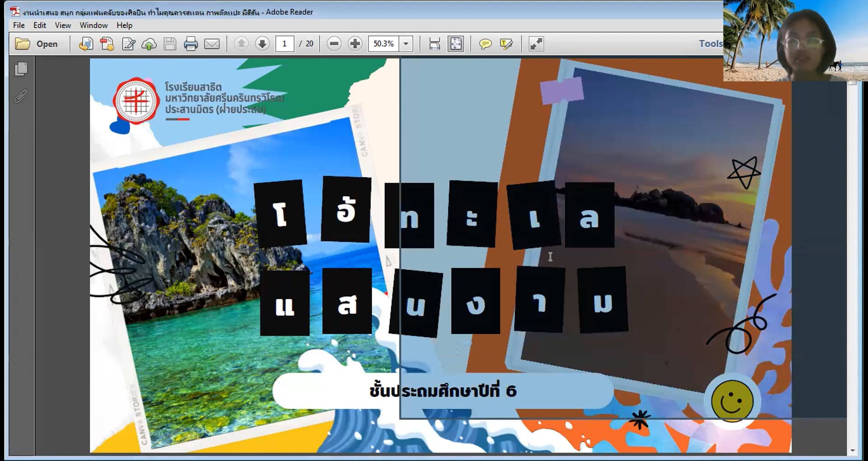868x461 pixels.
Task: Click the Save floppy disk icon
Action: [x=170, y=44]
